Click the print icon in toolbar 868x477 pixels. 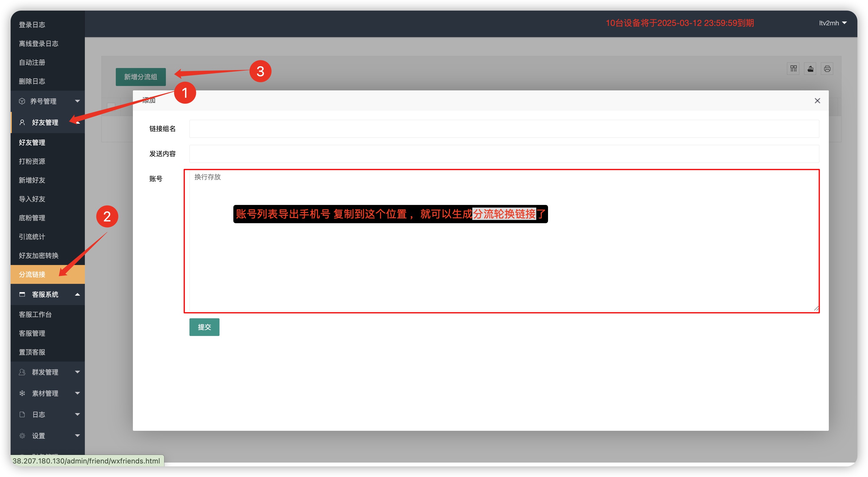827,69
